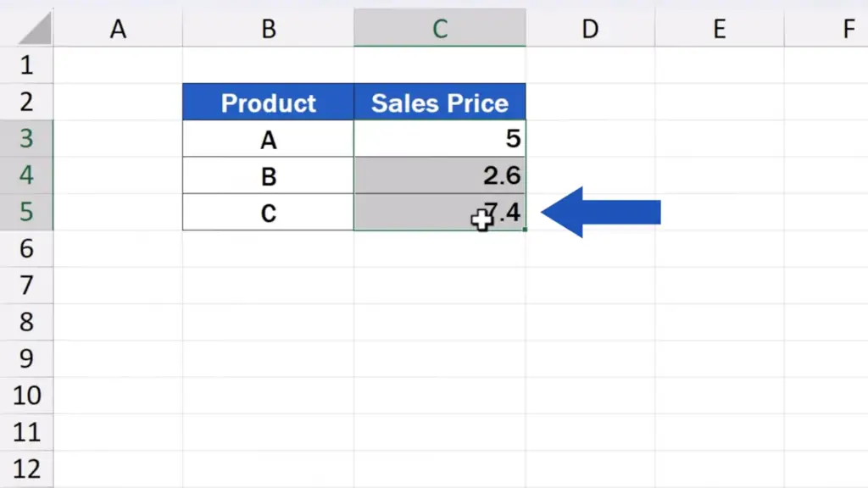Select the Sales Price header cell
The height and width of the screenshot is (488, 868).
[x=440, y=102]
